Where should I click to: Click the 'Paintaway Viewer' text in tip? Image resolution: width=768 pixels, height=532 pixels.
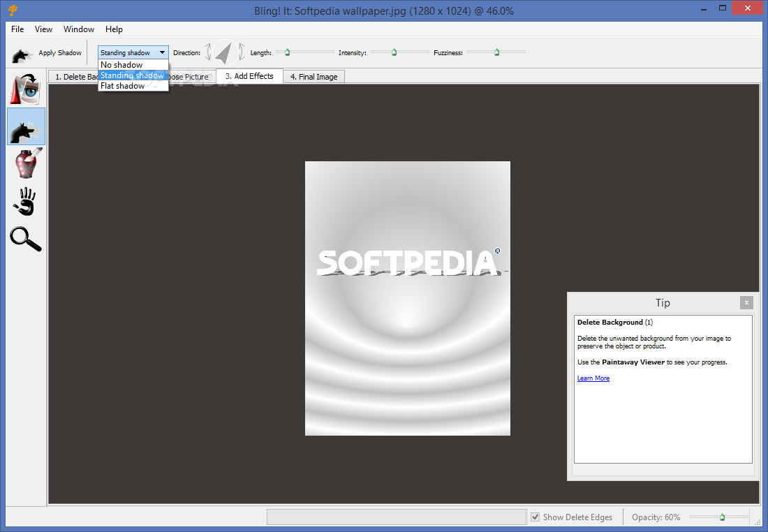pos(633,362)
